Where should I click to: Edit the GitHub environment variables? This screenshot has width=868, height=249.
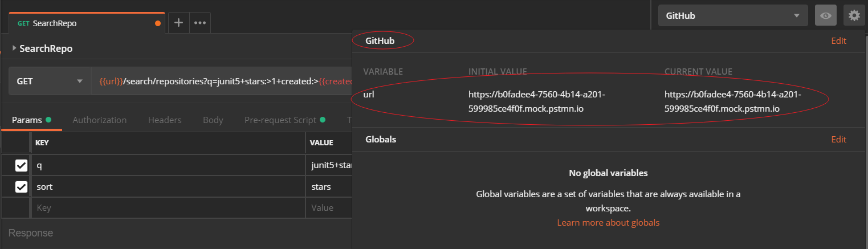coord(838,41)
